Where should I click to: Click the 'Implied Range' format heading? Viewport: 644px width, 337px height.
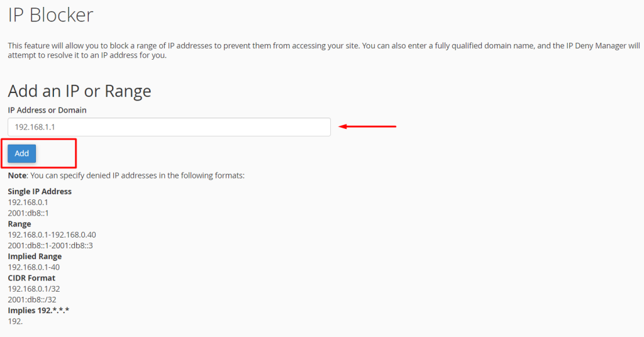click(35, 257)
